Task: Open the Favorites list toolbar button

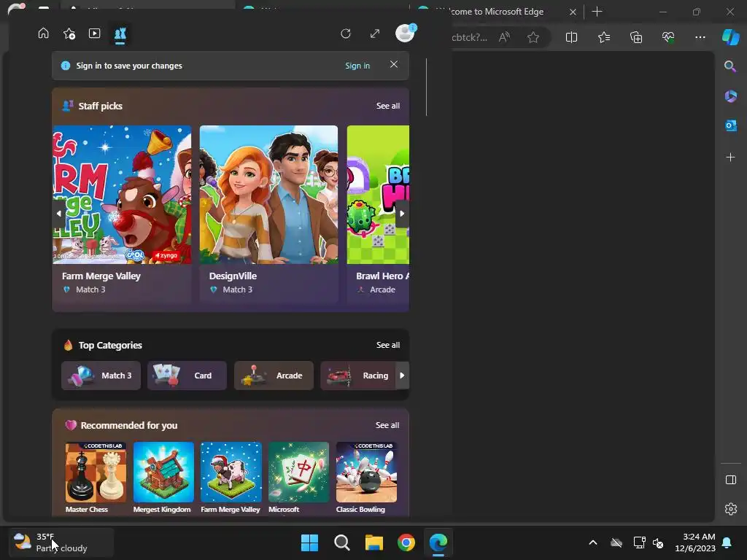Action: [604, 37]
